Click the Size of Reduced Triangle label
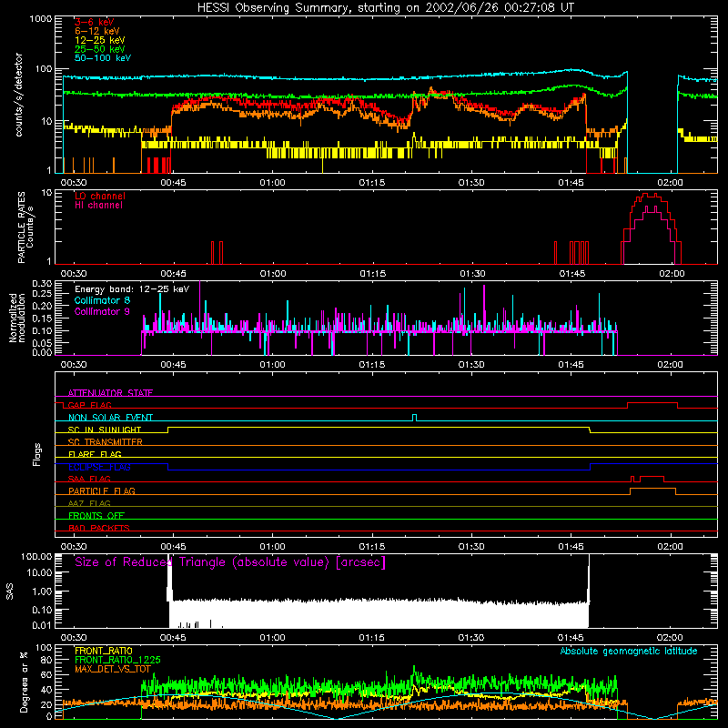This screenshot has height=728, width=728. (x=230, y=562)
